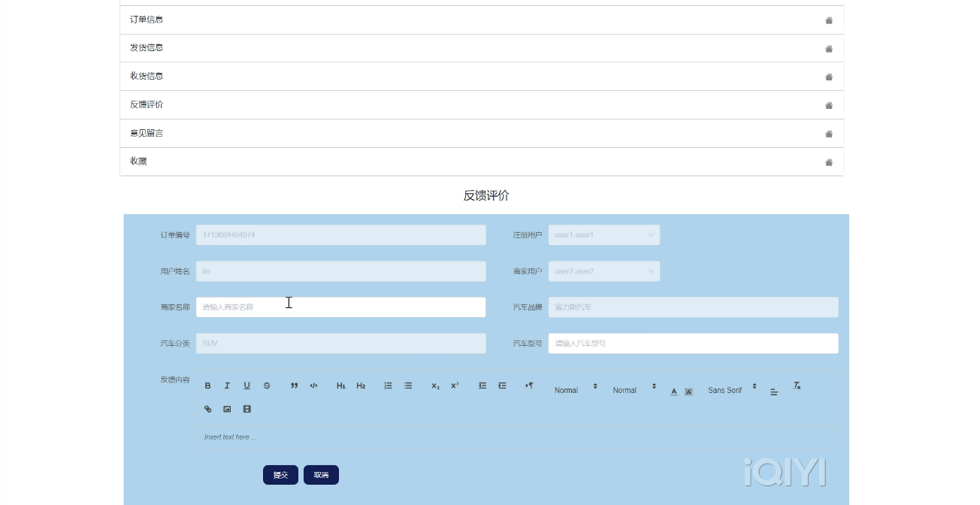Toggle Heading 1 style
This screenshot has height=505, width=980.
[x=340, y=386]
